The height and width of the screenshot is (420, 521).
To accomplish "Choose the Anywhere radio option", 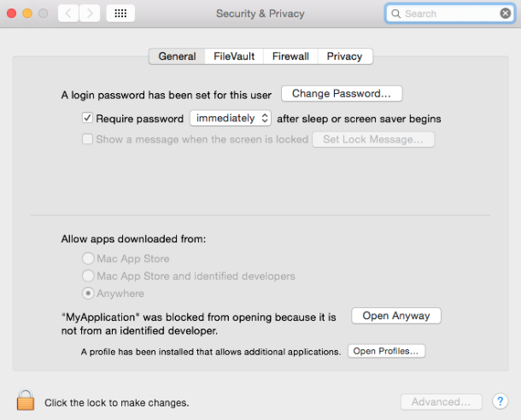I will coord(88,293).
